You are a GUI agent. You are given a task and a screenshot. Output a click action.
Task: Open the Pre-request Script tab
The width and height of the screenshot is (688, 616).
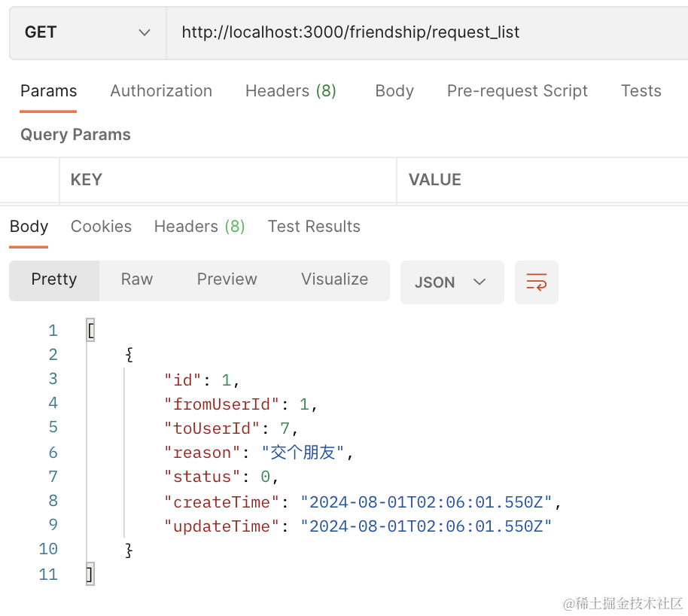pyautogui.click(x=517, y=91)
